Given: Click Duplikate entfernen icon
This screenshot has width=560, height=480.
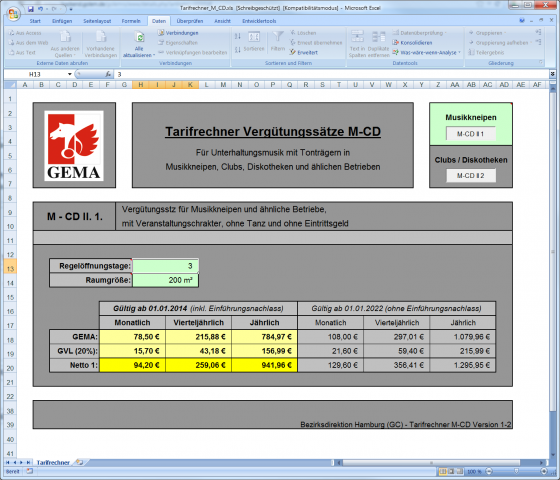Looking at the screenshot, I should (x=378, y=37).
